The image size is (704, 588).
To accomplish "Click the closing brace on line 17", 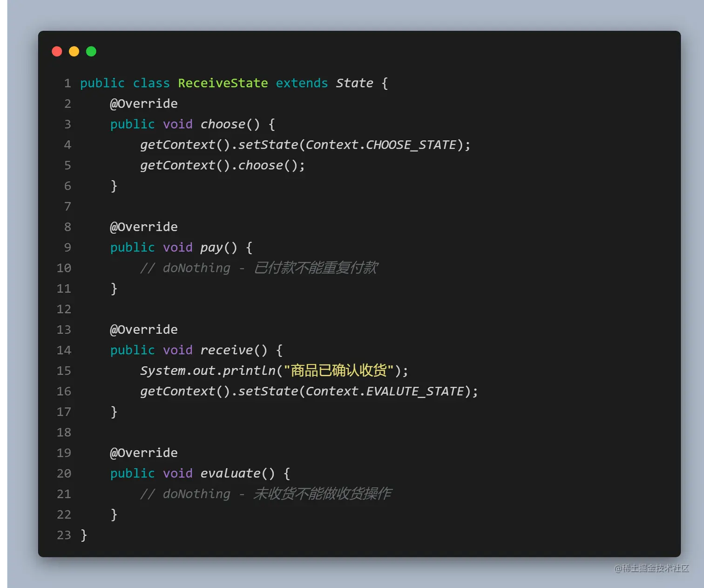I will (x=114, y=412).
